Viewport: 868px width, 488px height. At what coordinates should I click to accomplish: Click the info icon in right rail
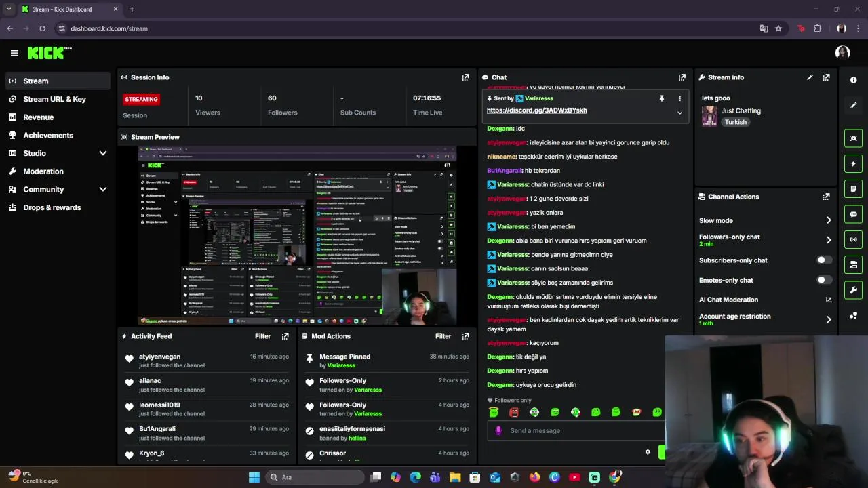(853, 80)
